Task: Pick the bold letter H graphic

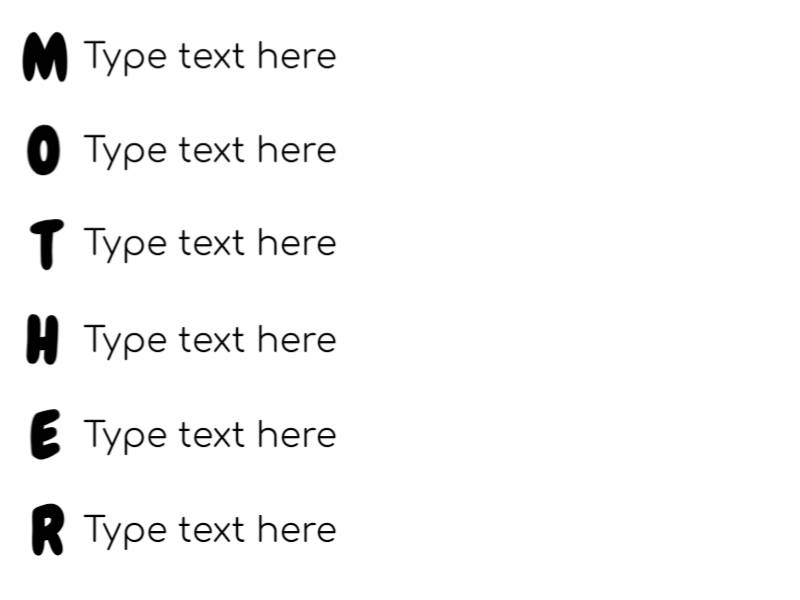Action: [x=42, y=341]
